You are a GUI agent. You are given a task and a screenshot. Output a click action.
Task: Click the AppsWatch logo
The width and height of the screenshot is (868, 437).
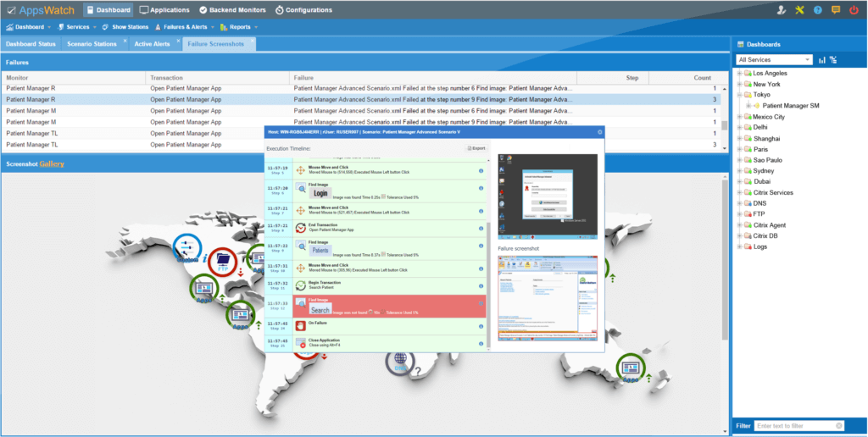(x=41, y=10)
